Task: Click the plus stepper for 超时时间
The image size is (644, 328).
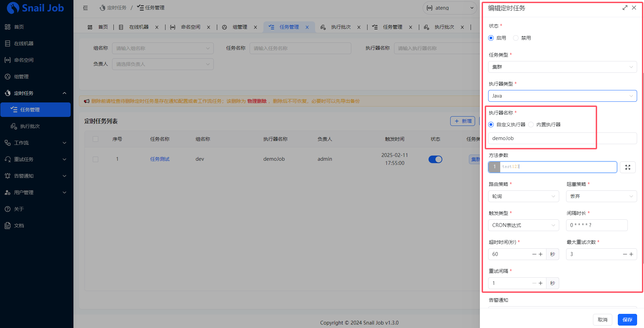Action: (541, 254)
